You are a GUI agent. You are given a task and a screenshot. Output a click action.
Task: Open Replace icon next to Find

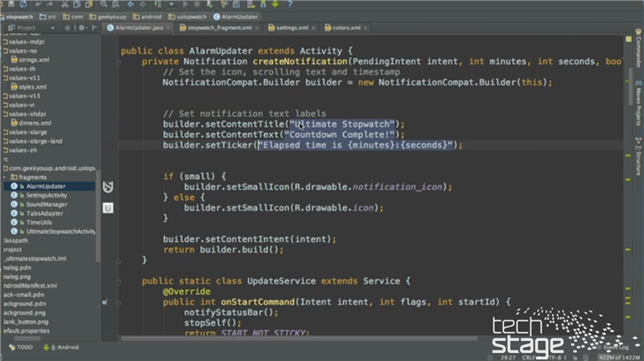tap(116, 4)
